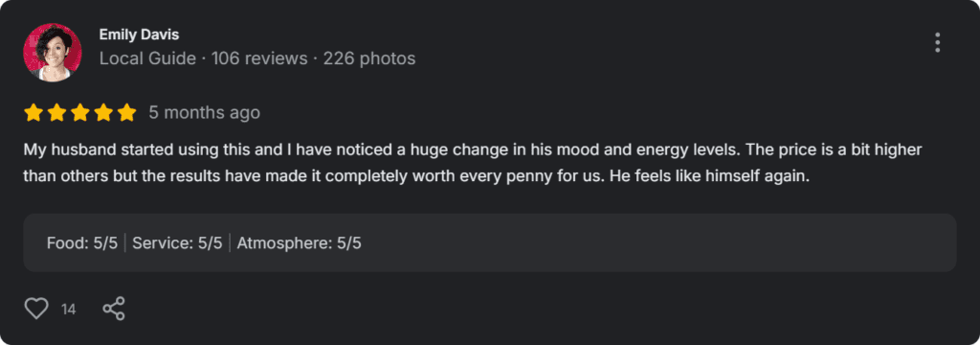Click the first yellow rating star
The width and height of the screenshot is (980, 345).
pos(33,113)
